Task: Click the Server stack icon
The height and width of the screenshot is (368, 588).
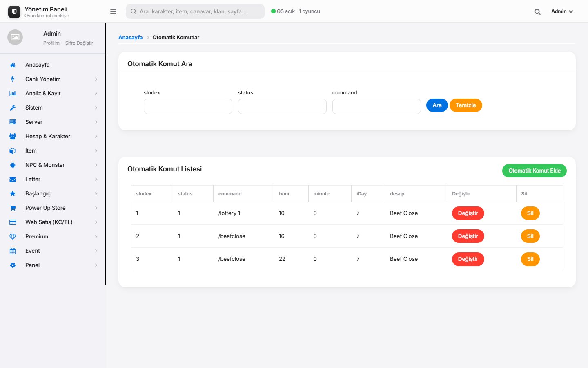Action: point(13,122)
